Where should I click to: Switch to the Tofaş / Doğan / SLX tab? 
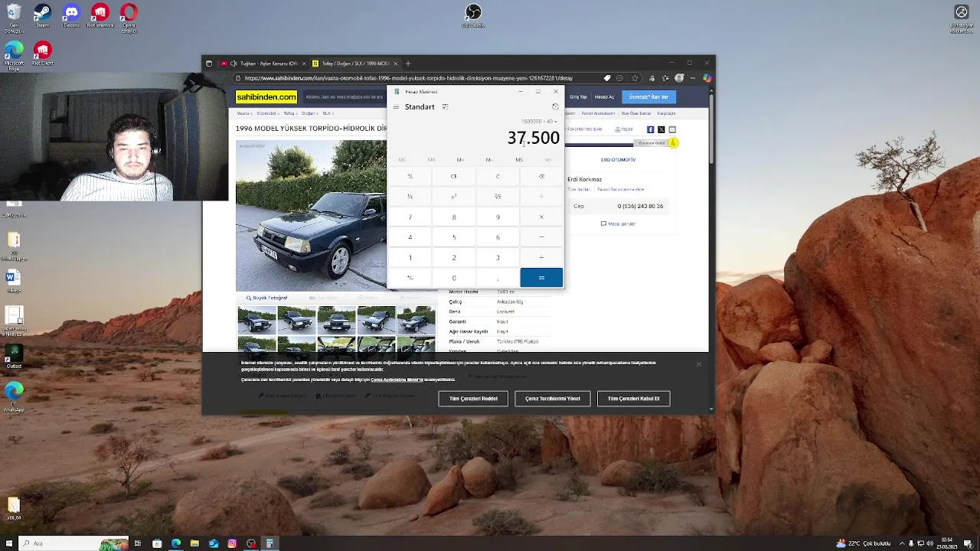pyautogui.click(x=354, y=64)
